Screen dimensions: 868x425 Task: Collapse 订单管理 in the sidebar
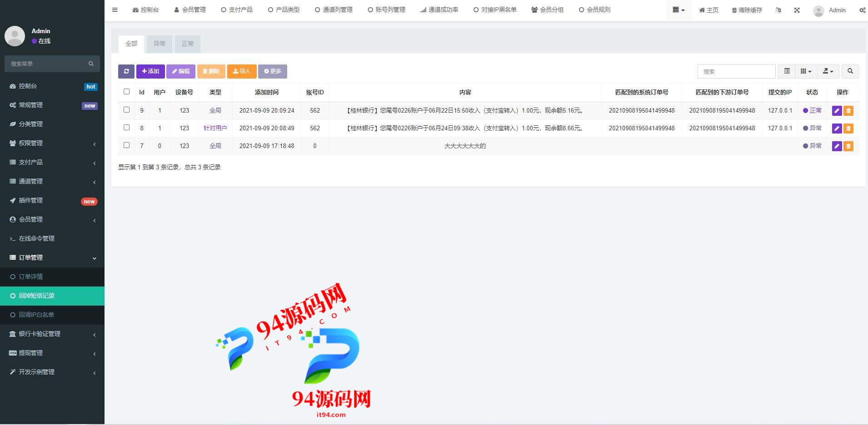pyautogui.click(x=52, y=258)
